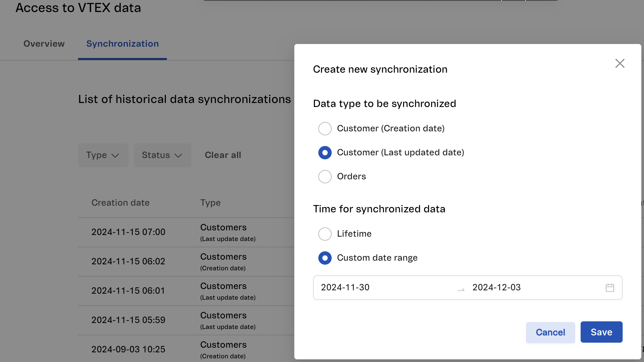Select row created 2024-11-15 05:59
Image resolution: width=644 pixels, height=362 pixels.
click(x=186, y=320)
